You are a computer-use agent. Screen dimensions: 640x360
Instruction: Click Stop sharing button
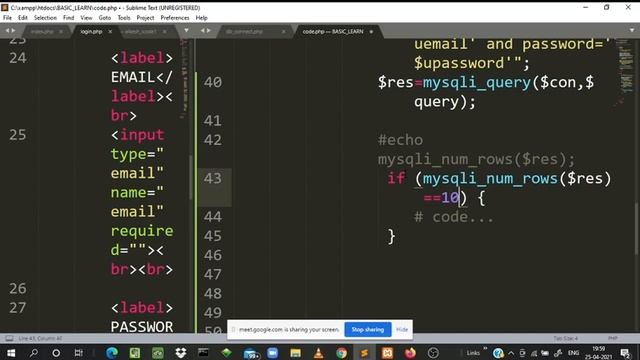tap(368, 329)
